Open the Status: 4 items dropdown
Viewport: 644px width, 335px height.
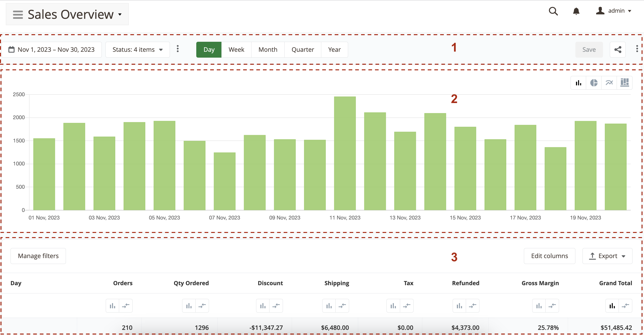[137, 50]
